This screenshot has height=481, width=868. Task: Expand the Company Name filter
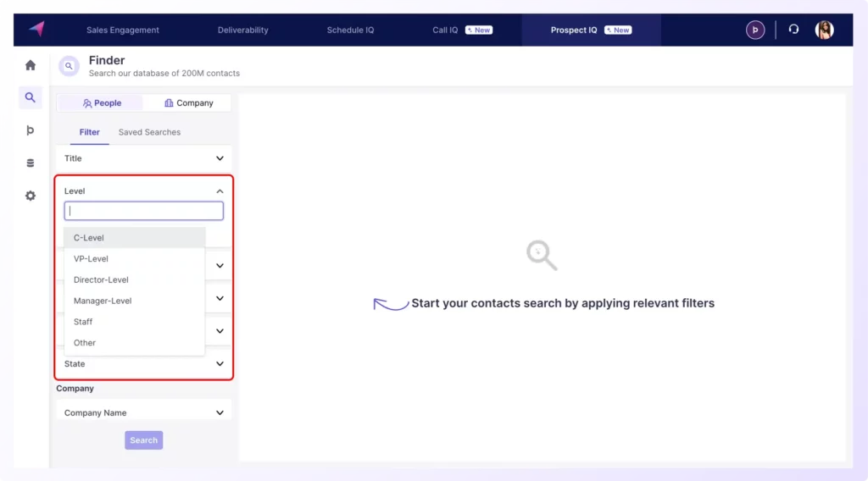pos(143,413)
